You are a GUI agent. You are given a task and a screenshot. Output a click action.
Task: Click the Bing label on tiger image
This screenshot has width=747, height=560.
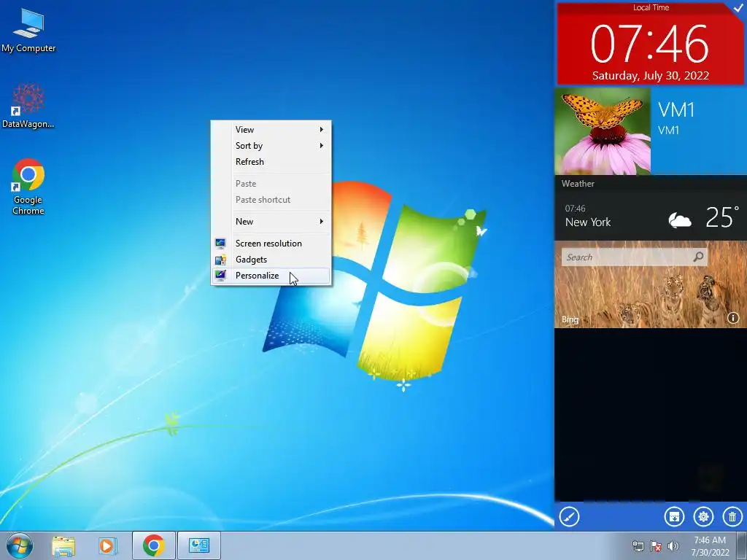tap(570, 319)
